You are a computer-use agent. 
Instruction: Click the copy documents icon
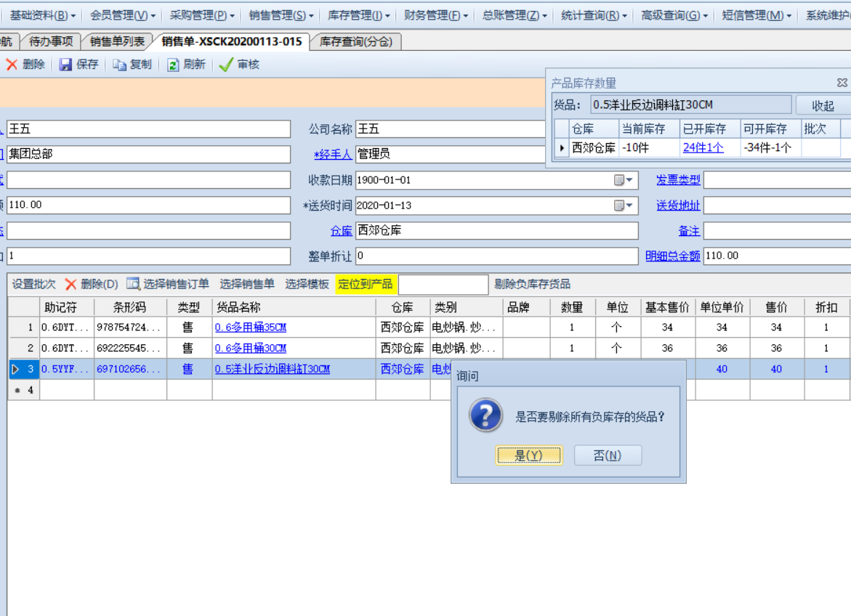[x=119, y=65]
